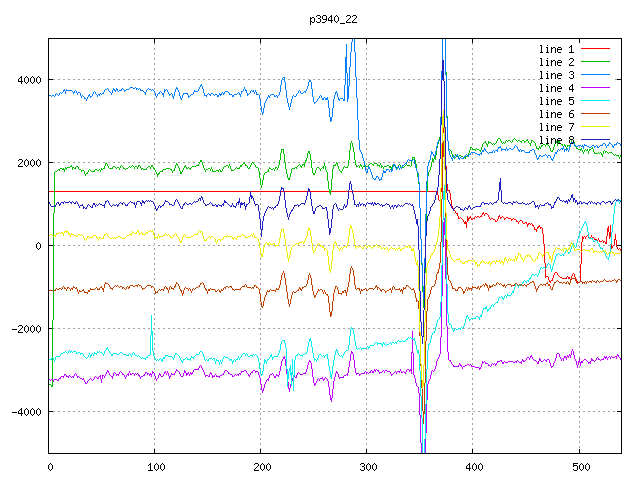Image resolution: width=640 pixels, height=480 pixels.
Task: Click the x-axis label 100
Action: tap(156, 467)
